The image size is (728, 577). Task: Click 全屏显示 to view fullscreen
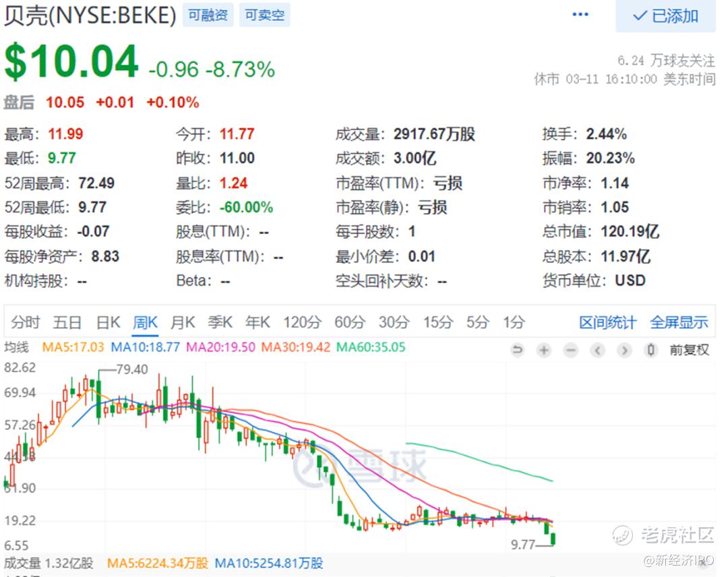(x=679, y=322)
